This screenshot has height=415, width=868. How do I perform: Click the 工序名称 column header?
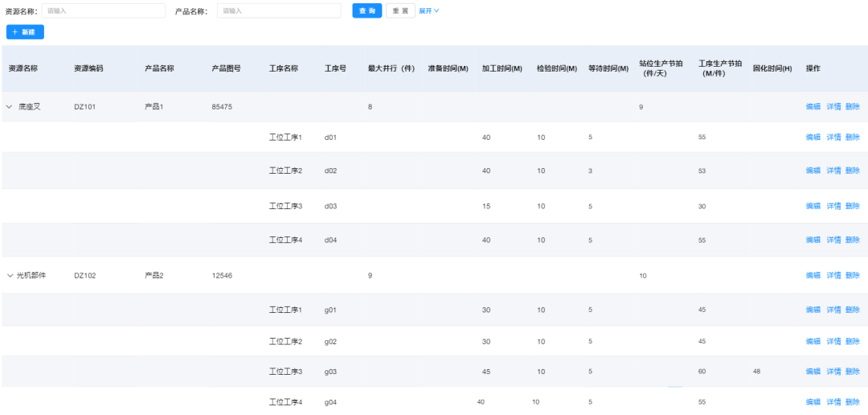(284, 68)
